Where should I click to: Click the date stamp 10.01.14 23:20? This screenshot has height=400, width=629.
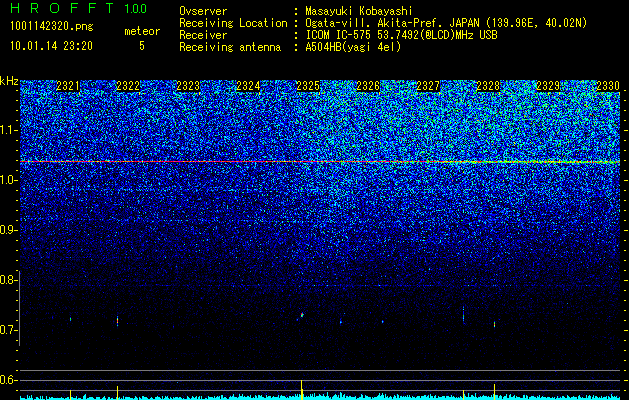(51, 46)
